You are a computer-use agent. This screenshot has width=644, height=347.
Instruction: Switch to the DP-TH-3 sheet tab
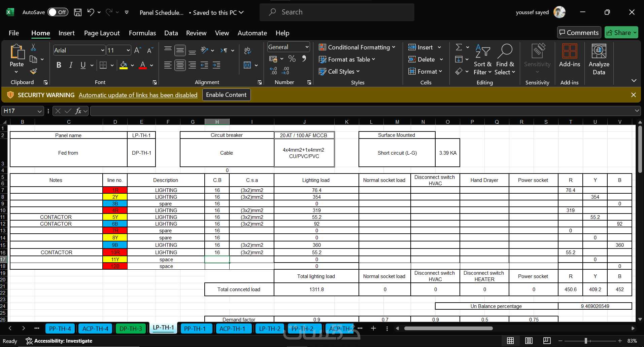pos(131,329)
